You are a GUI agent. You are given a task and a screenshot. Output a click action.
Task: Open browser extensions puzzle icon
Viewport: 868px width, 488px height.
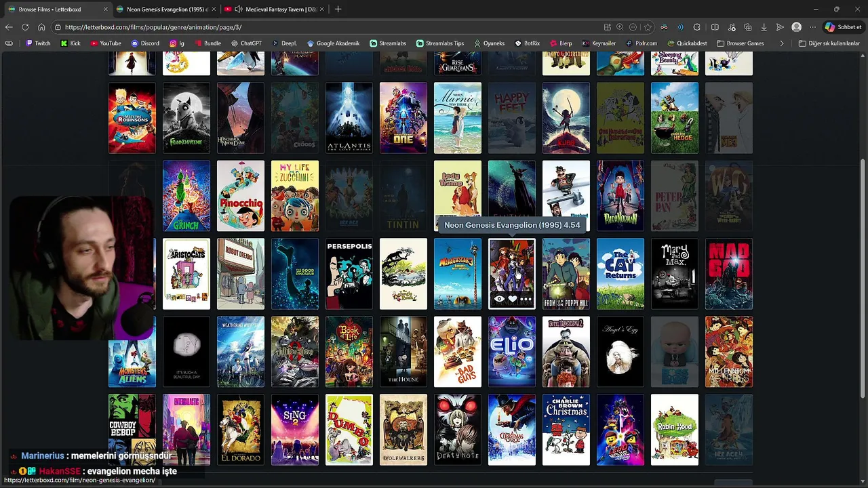[x=697, y=27]
